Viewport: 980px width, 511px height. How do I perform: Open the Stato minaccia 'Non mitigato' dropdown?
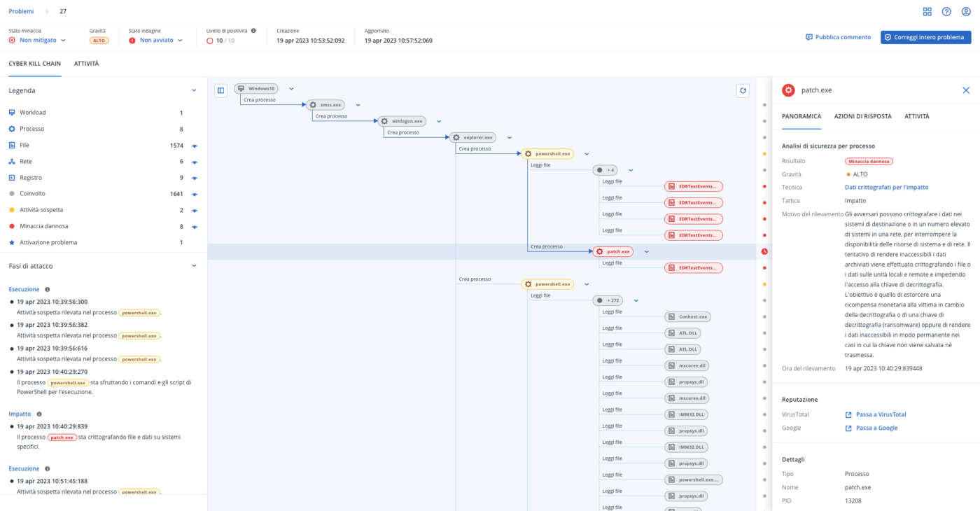coord(42,41)
